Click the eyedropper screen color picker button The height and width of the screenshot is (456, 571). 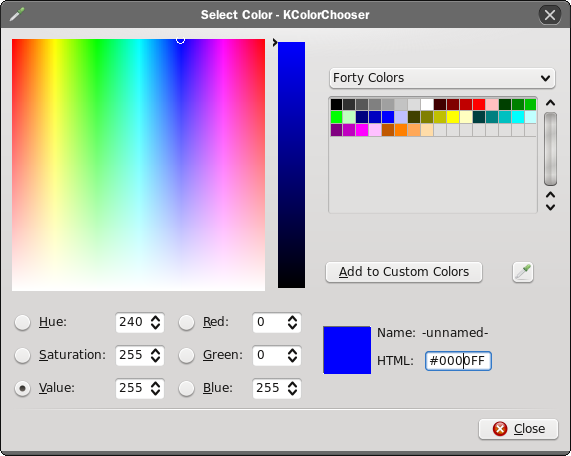(523, 272)
